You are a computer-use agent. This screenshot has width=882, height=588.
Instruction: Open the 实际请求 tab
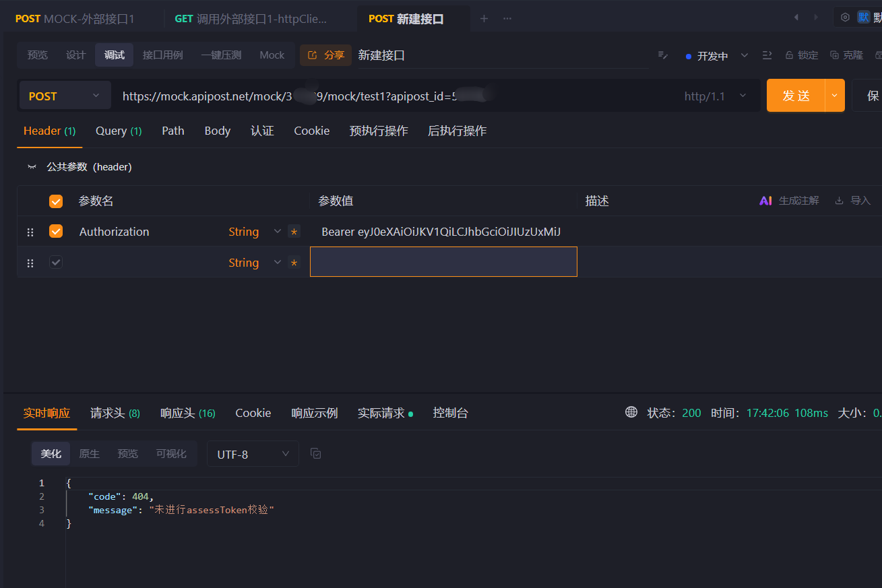[385, 413]
